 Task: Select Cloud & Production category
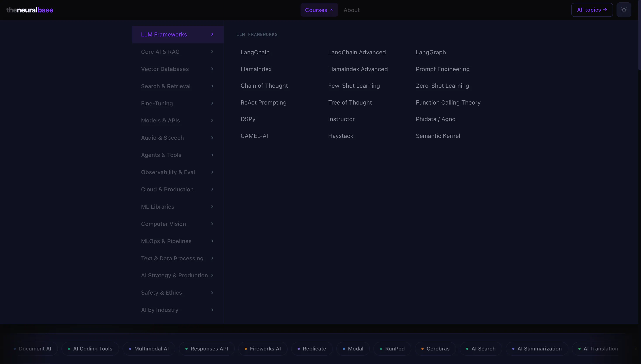[x=178, y=189]
